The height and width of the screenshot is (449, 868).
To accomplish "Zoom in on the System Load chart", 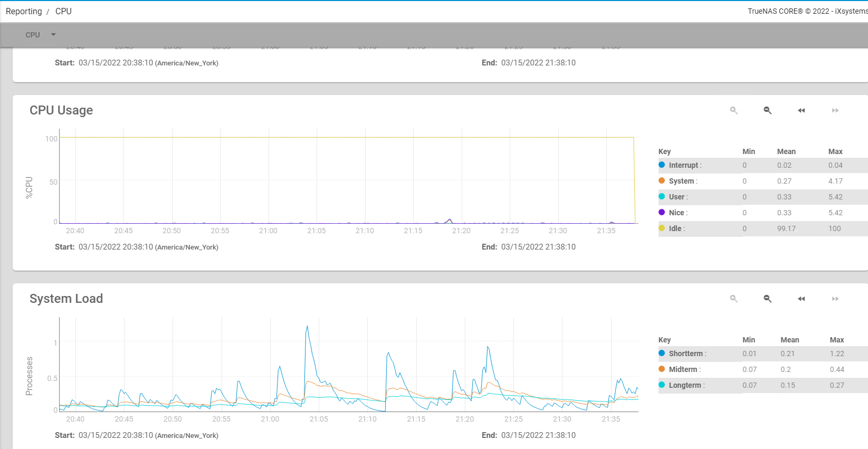I will tap(733, 299).
